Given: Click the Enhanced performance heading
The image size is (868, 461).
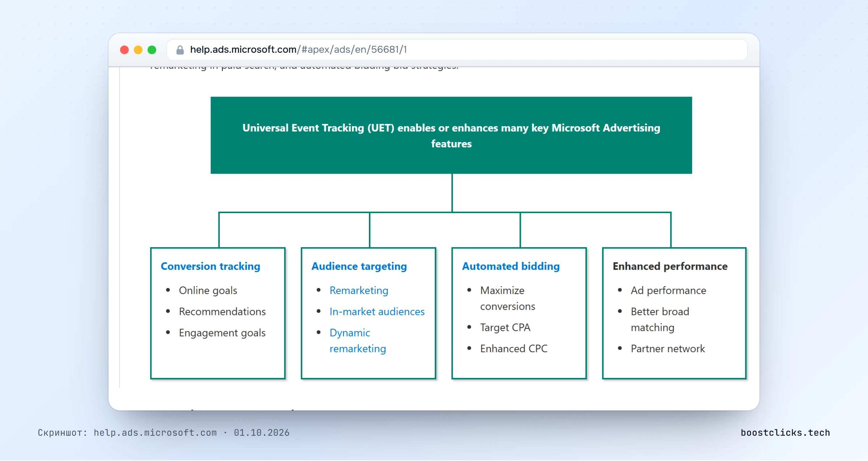Looking at the screenshot, I should (670, 266).
